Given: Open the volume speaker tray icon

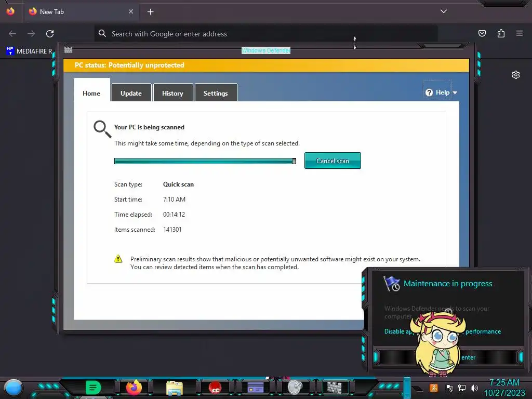Looking at the screenshot, I should click(x=474, y=388).
